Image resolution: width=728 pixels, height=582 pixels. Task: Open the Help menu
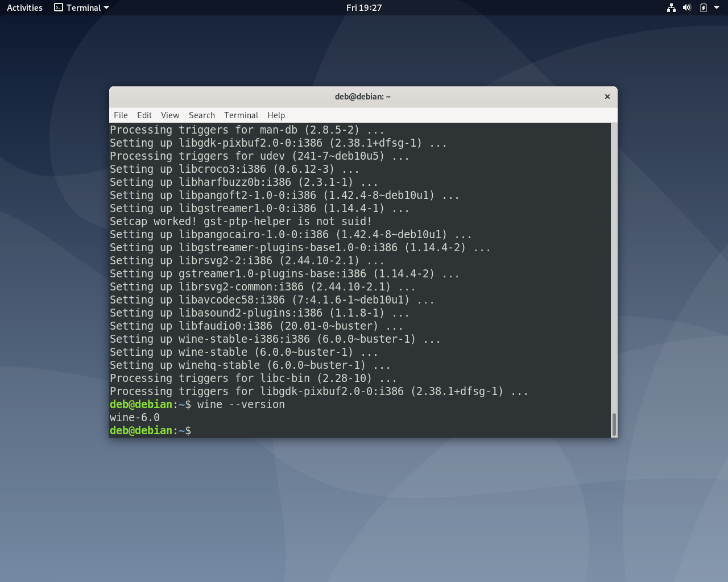(276, 115)
